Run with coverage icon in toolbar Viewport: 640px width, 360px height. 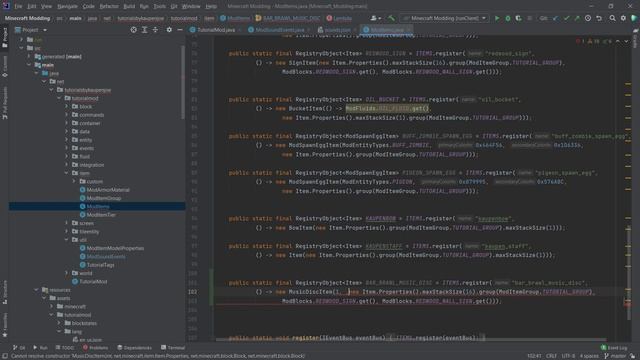coord(518,18)
